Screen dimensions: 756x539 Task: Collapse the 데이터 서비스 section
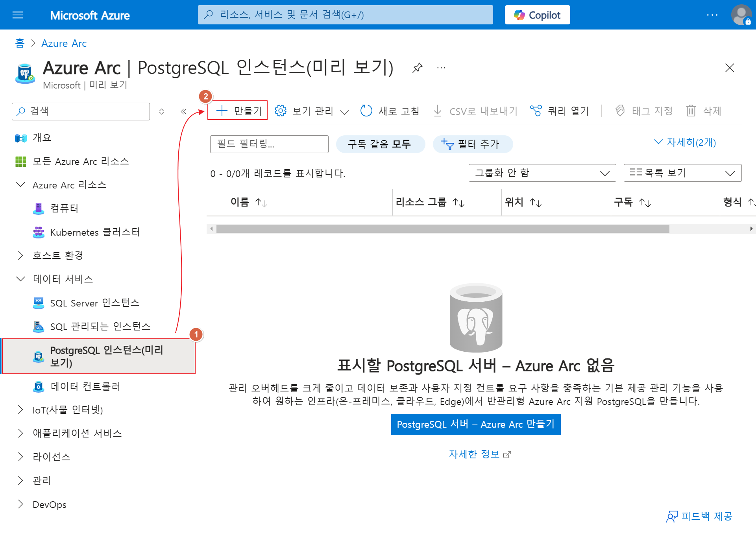pos(20,279)
